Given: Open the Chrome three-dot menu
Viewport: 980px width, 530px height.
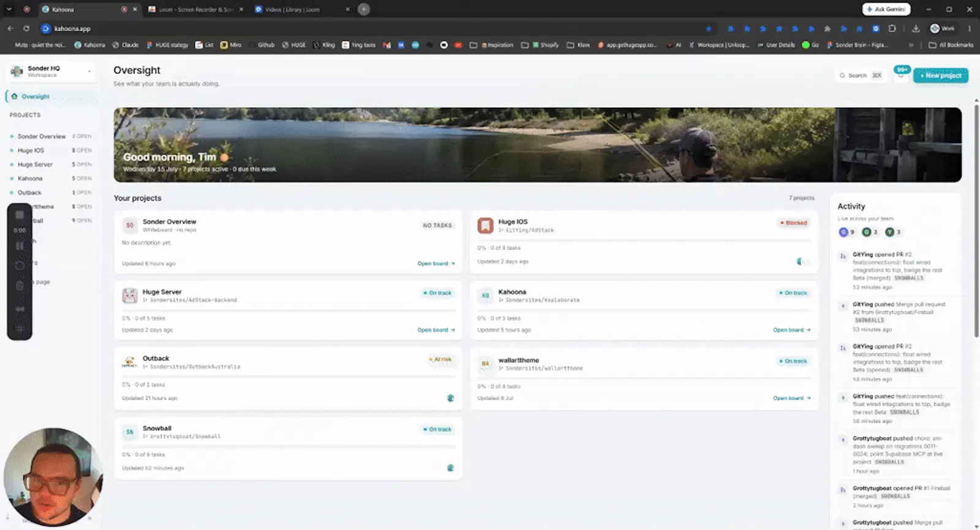Looking at the screenshot, I should click(x=969, y=28).
